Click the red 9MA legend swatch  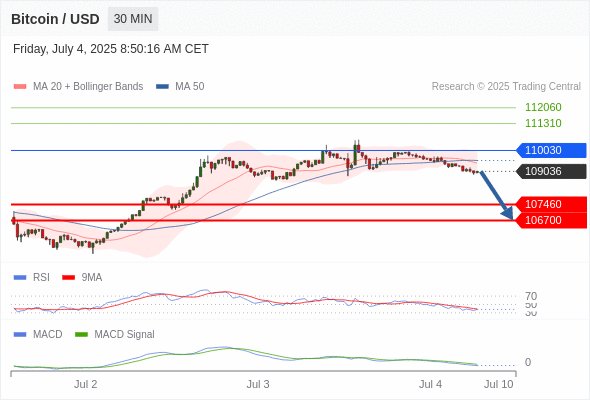coord(68,277)
